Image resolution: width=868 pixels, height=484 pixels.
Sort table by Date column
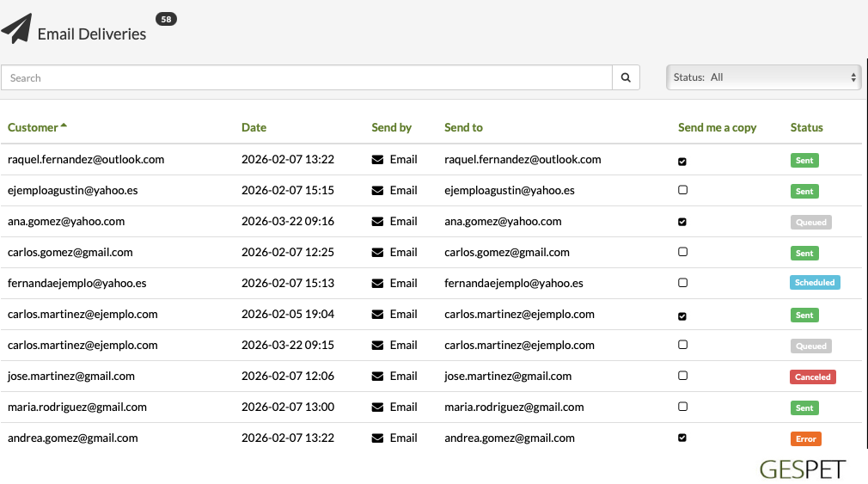click(254, 127)
